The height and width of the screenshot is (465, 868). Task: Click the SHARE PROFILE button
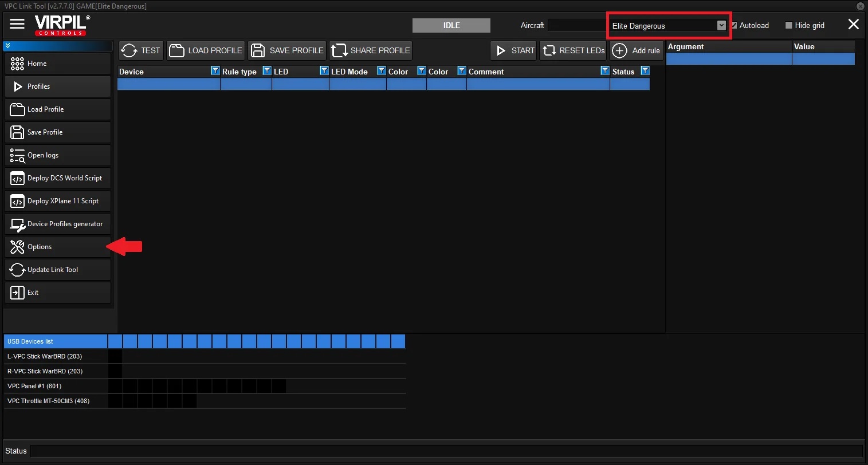coord(371,50)
